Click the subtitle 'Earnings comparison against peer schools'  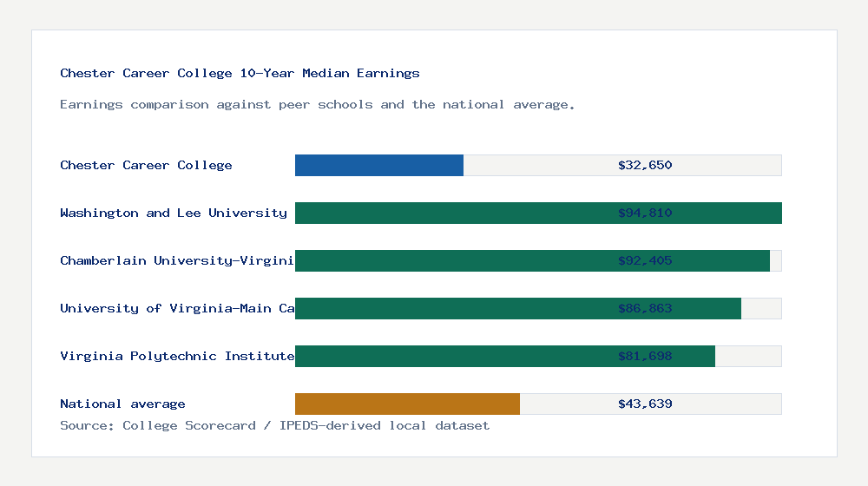pyautogui.click(x=216, y=105)
